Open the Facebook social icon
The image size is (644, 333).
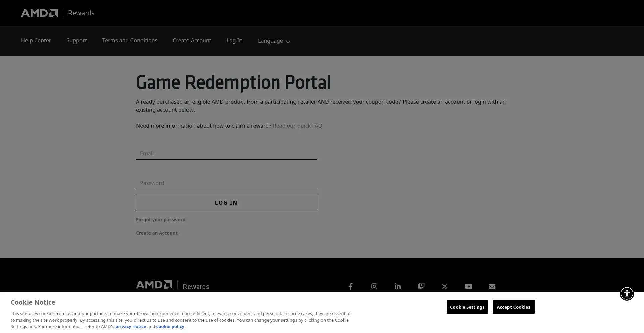[x=351, y=286]
